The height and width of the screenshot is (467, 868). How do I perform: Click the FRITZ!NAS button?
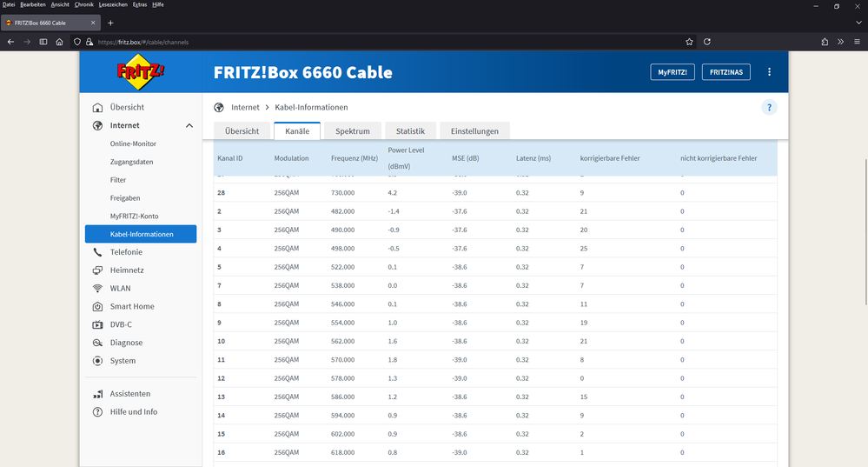pyautogui.click(x=726, y=72)
